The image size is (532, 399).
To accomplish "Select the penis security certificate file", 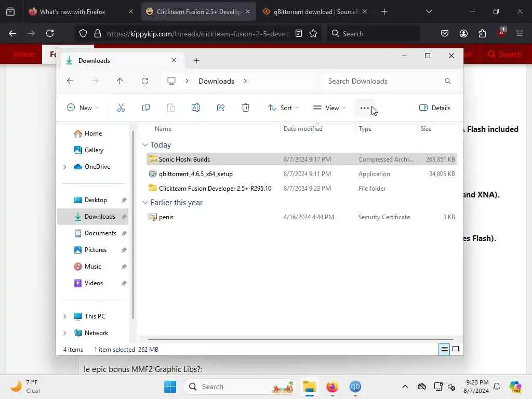I will (302, 217).
